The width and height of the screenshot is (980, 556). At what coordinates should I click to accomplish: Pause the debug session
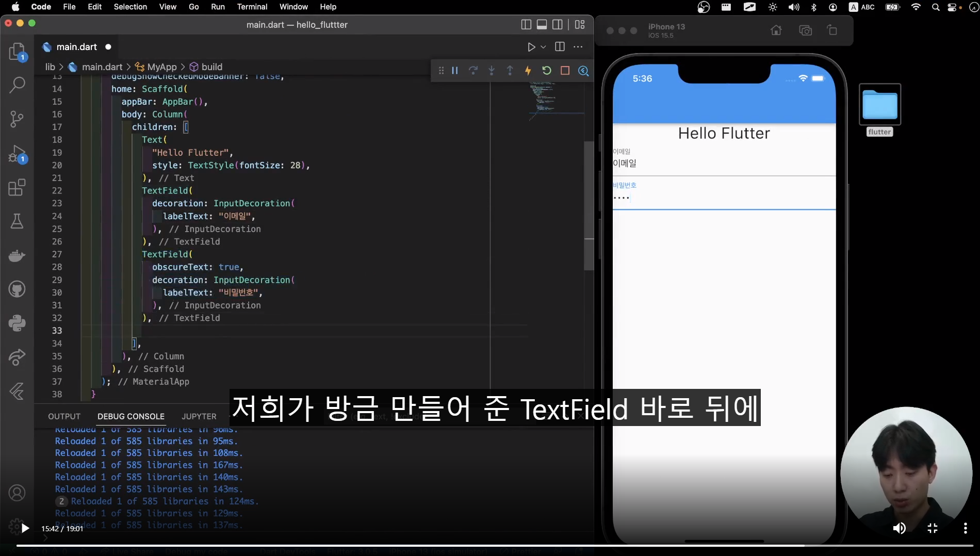455,71
